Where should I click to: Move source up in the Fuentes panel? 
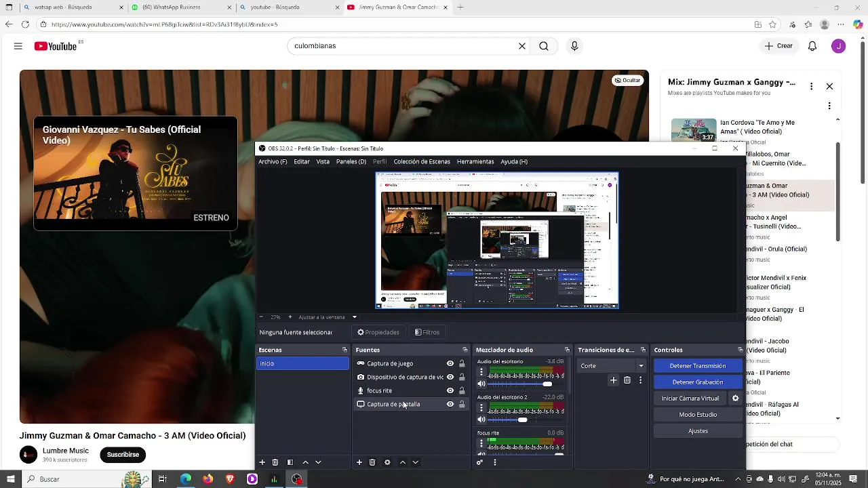pyautogui.click(x=402, y=462)
